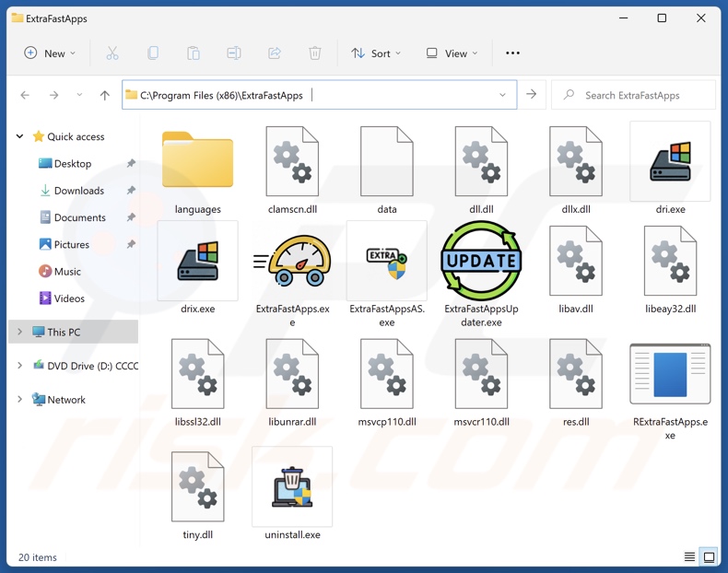Click the Search ExtraFastApps box
Image resolution: width=728 pixels, height=573 pixels.
pyautogui.click(x=633, y=95)
